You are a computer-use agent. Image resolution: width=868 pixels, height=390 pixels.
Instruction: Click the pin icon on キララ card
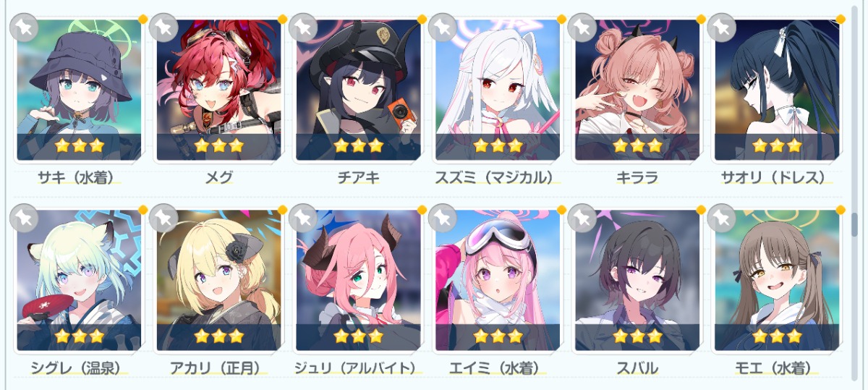pos(582,27)
